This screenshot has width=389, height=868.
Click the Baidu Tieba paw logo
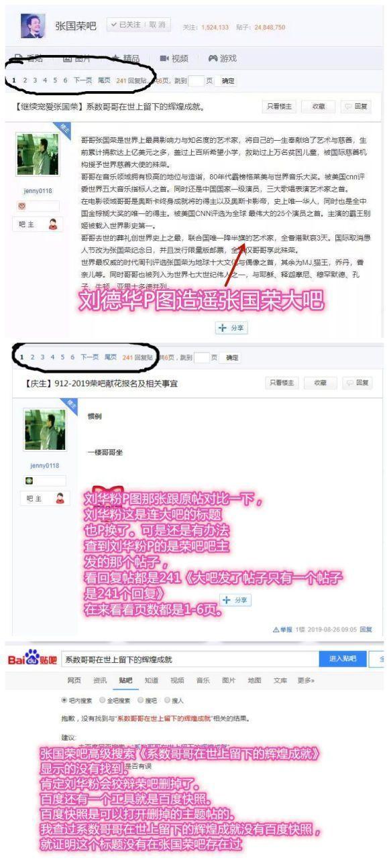(x=30, y=660)
